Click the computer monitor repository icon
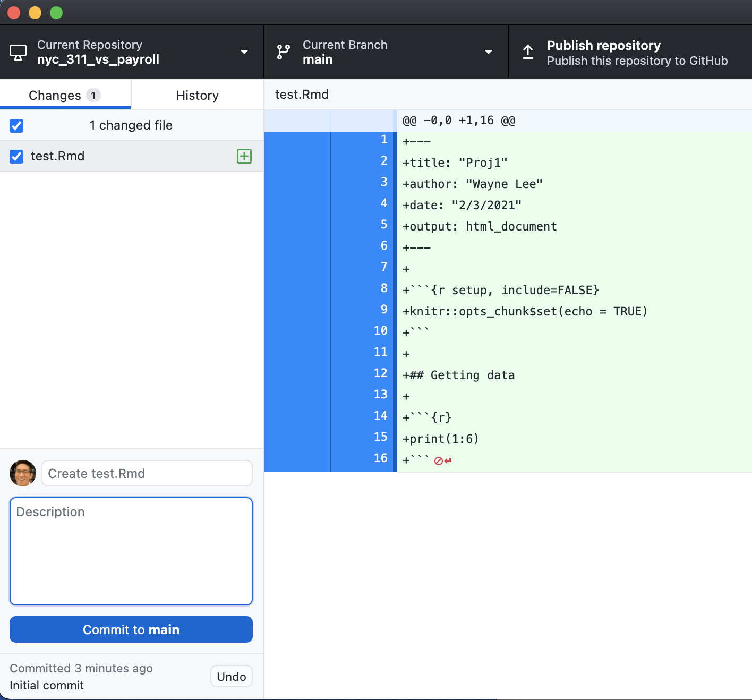 [18, 53]
